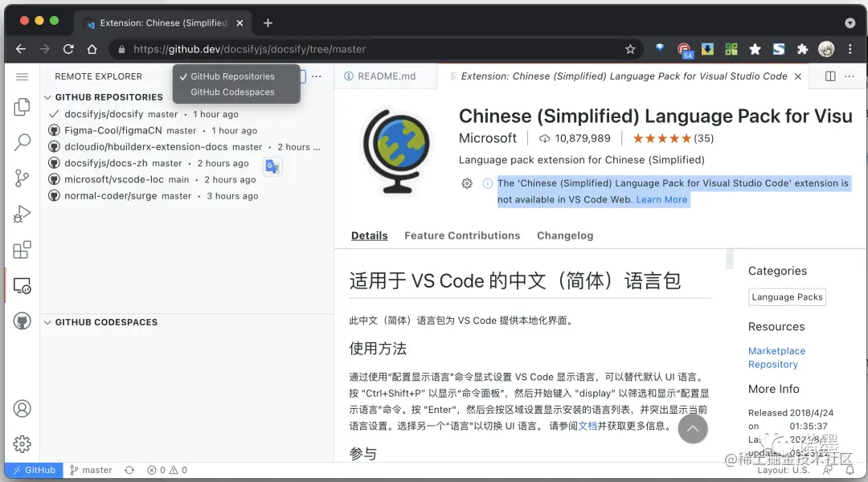Image resolution: width=868 pixels, height=482 pixels.
Task: Click the Layout: U.S. status entry
Action: pyautogui.click(x=784, y=471)
